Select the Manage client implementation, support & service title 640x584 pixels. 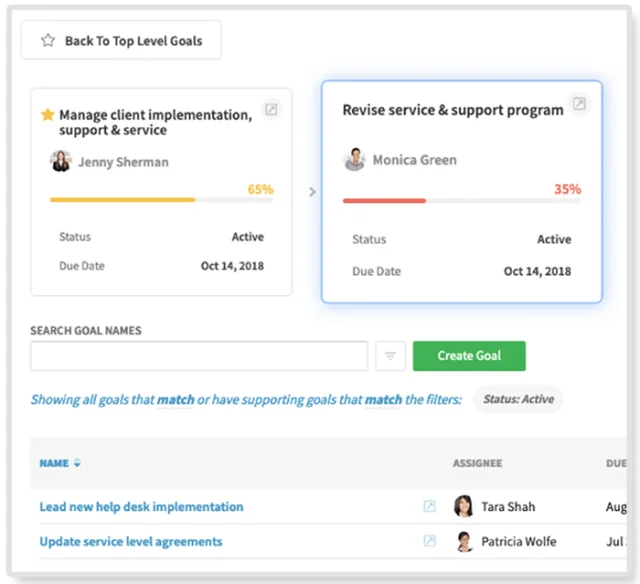[x=156, y=122]
